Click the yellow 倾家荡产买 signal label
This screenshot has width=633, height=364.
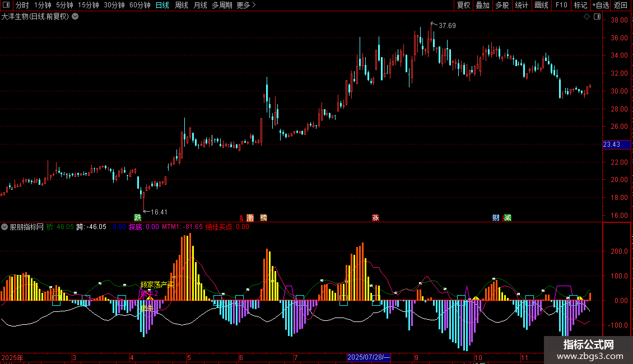157,285
